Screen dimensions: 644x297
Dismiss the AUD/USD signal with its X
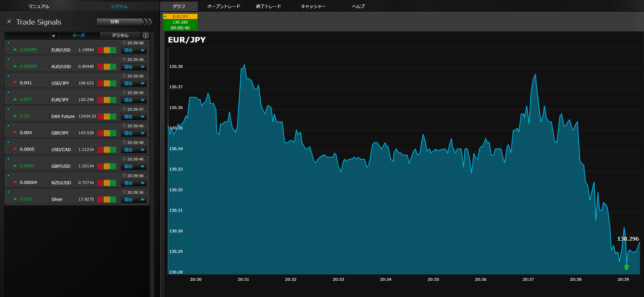[146, 59]
